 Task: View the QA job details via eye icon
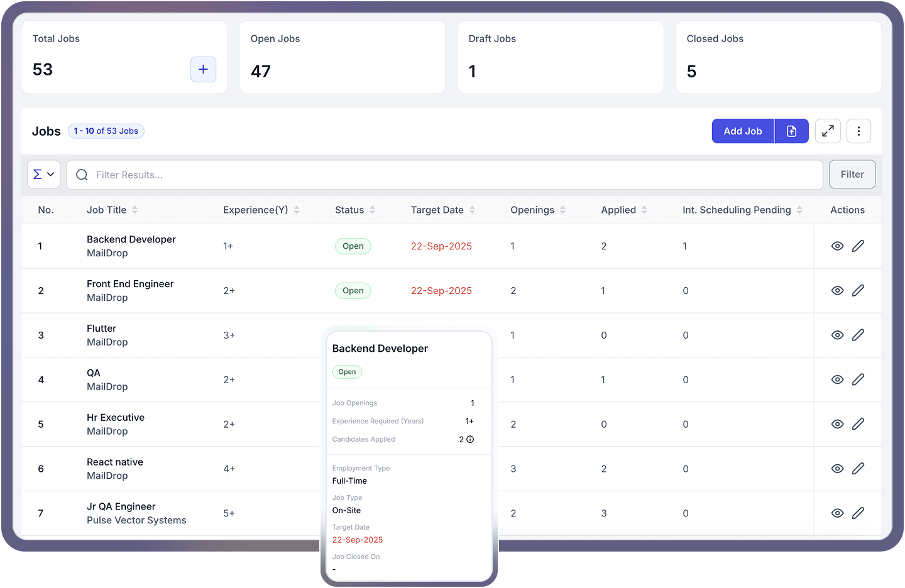click(x=837, y=379)
